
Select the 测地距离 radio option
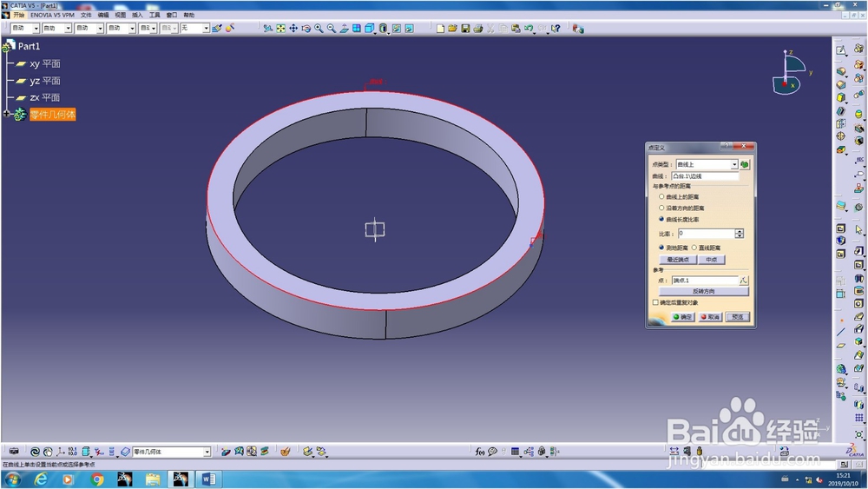(x=661, y=248)
